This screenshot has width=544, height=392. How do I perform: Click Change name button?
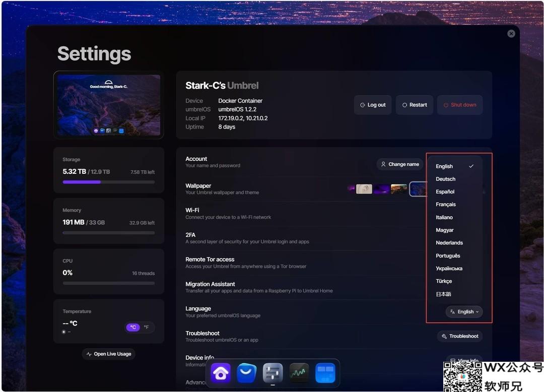click(x=399, y=164)
